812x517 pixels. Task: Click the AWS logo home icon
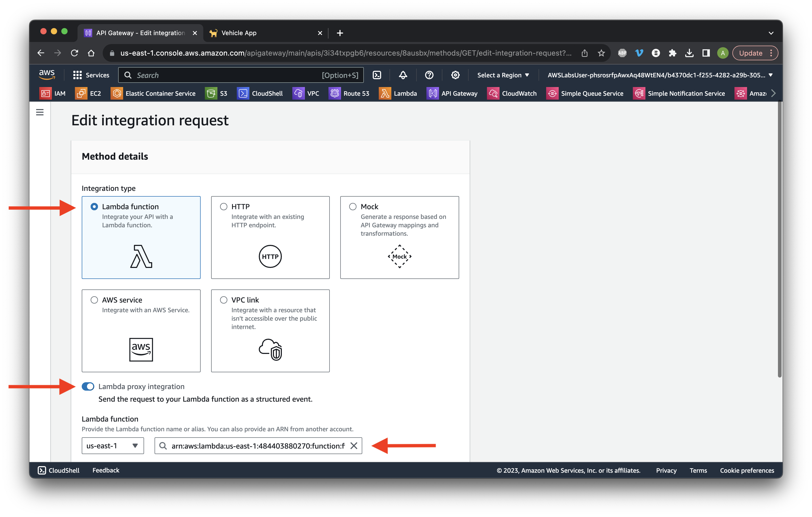coord(47,74)
